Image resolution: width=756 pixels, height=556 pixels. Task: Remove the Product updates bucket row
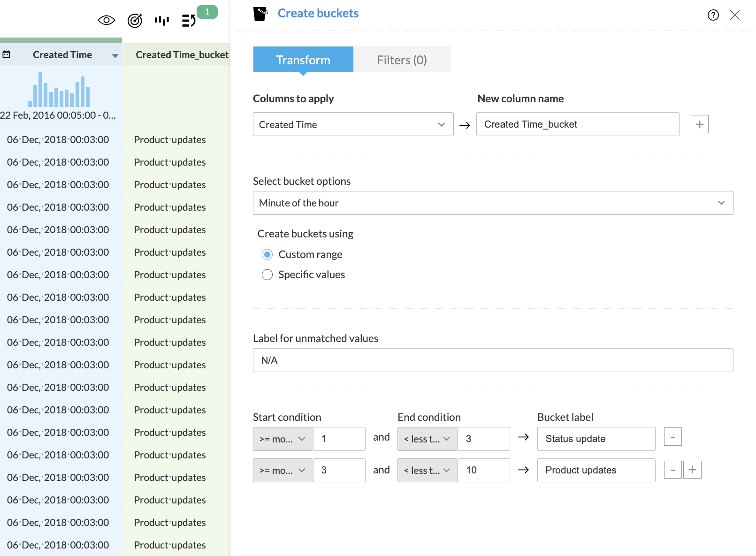(x=672, y=470)
